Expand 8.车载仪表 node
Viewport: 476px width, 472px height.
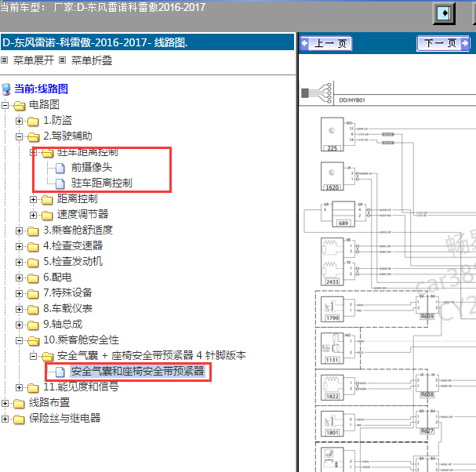tap(19, 309)
